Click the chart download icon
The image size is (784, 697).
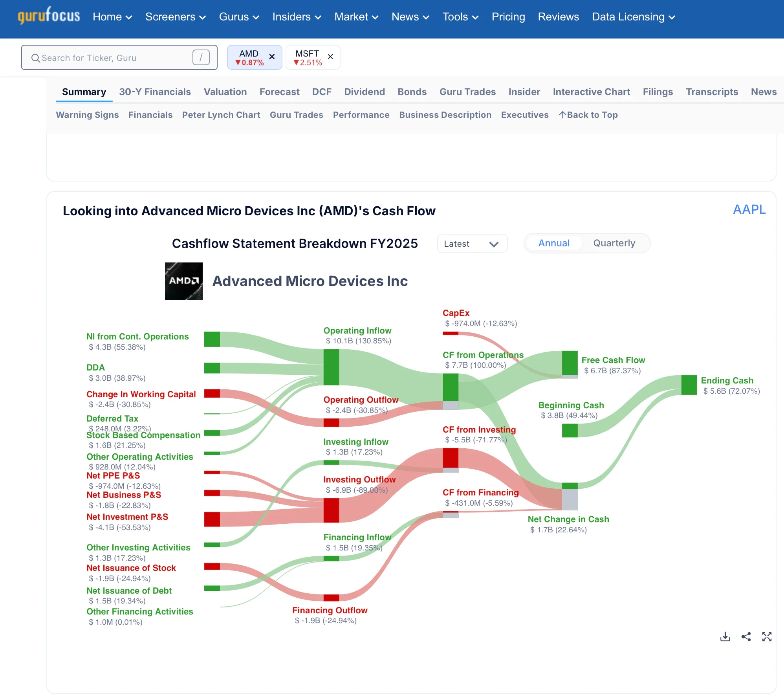725,637
